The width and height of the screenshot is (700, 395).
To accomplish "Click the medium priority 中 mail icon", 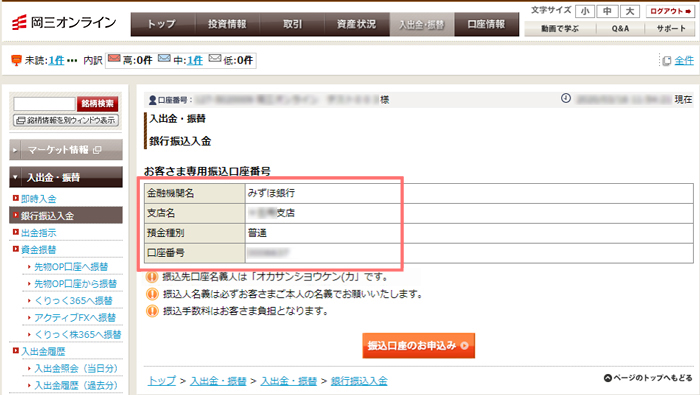I will tap(164, 58).
